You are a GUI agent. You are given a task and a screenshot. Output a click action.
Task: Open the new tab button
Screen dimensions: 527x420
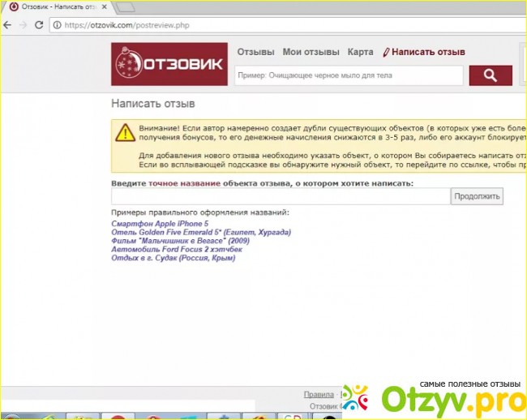point(126,7)
